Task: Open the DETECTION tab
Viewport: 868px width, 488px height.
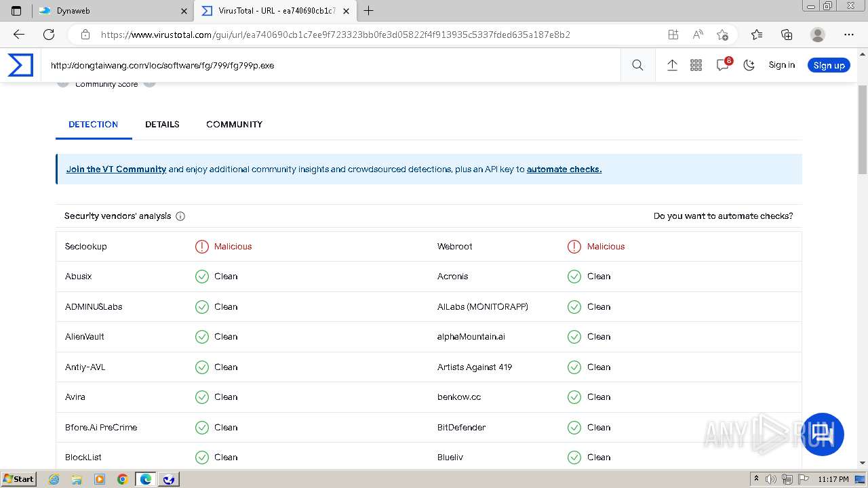Action: tap(94, 125)
